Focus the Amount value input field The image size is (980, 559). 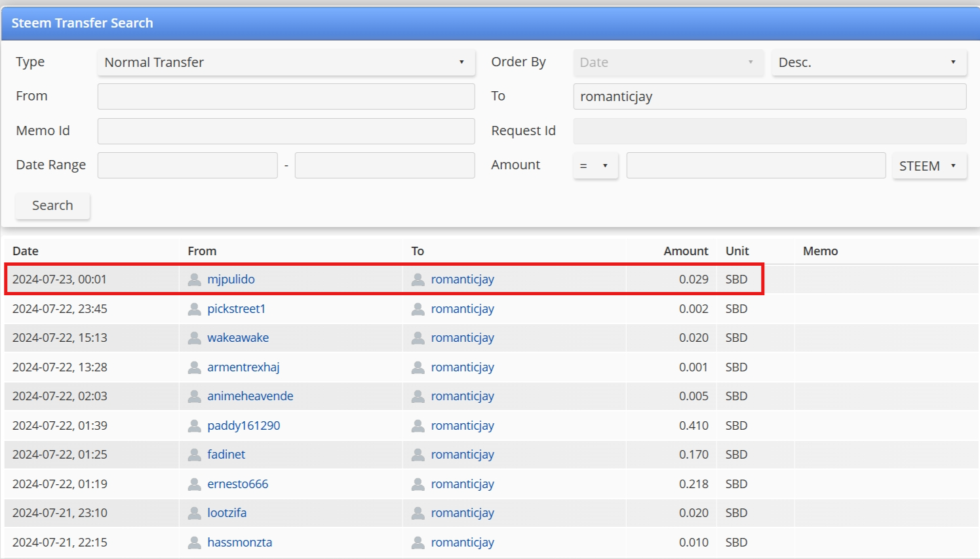(x=756, y=165)
